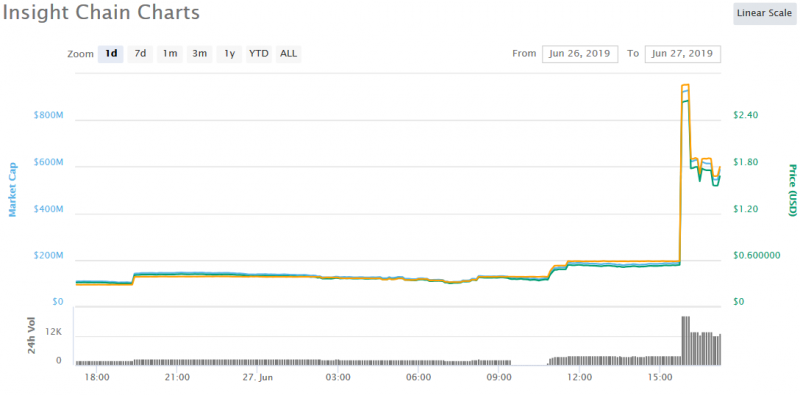Set zoom to 3m

click(x=199, y=54)
